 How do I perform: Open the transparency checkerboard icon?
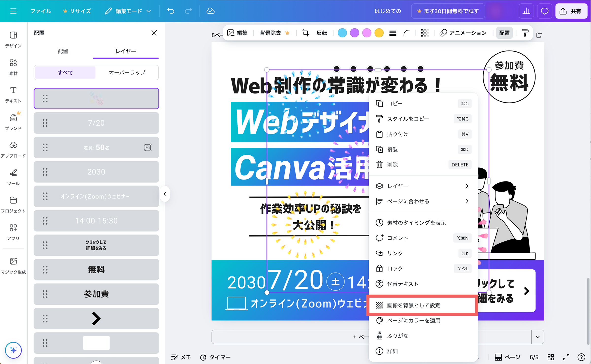[x=425, y=33]
